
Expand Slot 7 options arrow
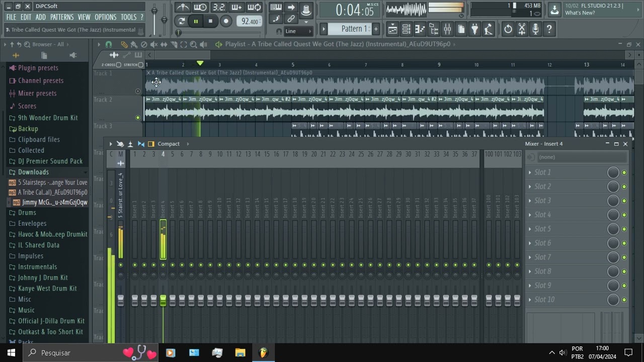(x=530, y=257)
